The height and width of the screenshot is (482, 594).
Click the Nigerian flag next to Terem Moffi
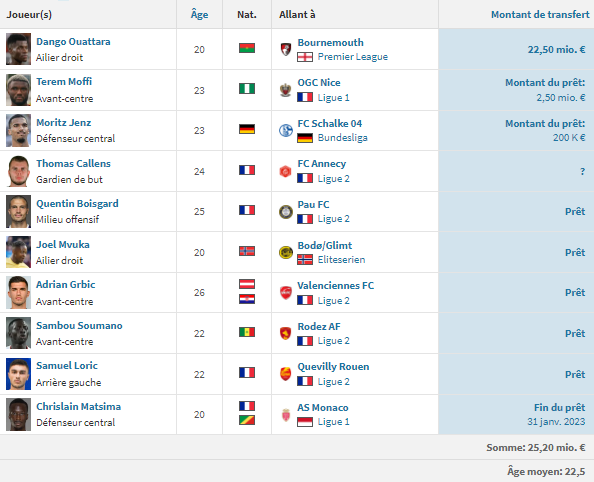[247, 89]
